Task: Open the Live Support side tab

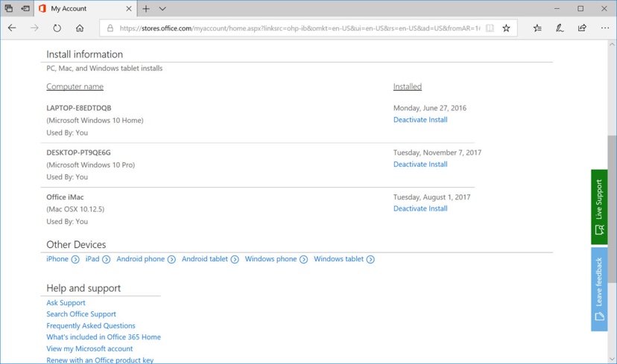Action: (x=599, y=207)
